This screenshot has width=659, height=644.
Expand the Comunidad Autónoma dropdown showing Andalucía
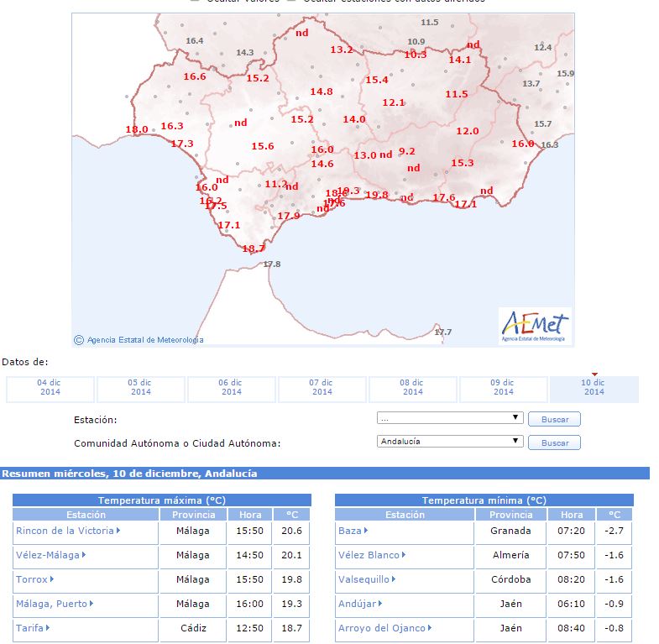[450, 442]
